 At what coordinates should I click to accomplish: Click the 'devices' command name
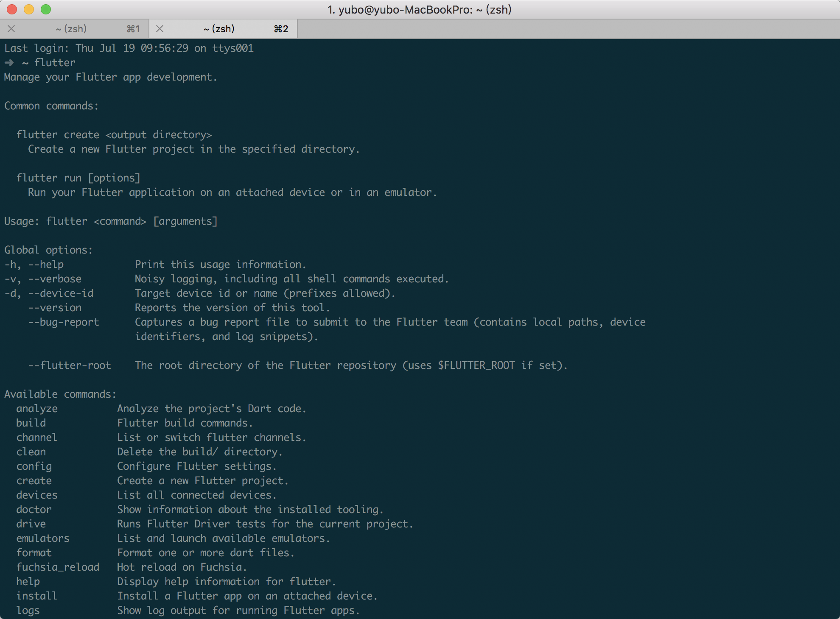coord(37,495)
